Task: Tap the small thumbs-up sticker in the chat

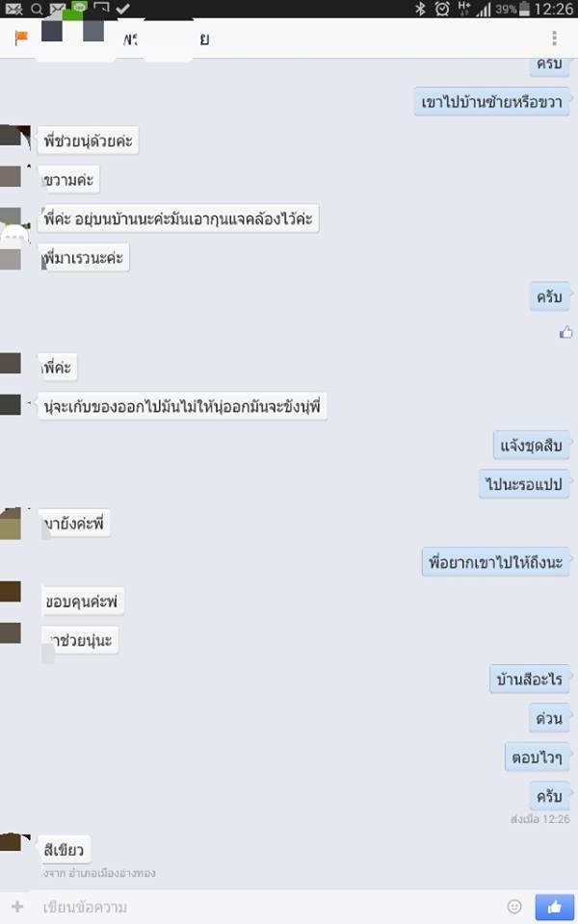Action: coord(565,332)
